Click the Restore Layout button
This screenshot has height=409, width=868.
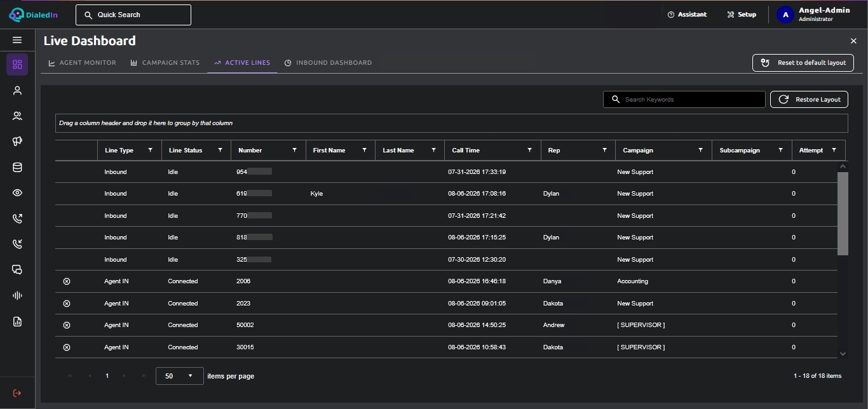click(809, 100)
